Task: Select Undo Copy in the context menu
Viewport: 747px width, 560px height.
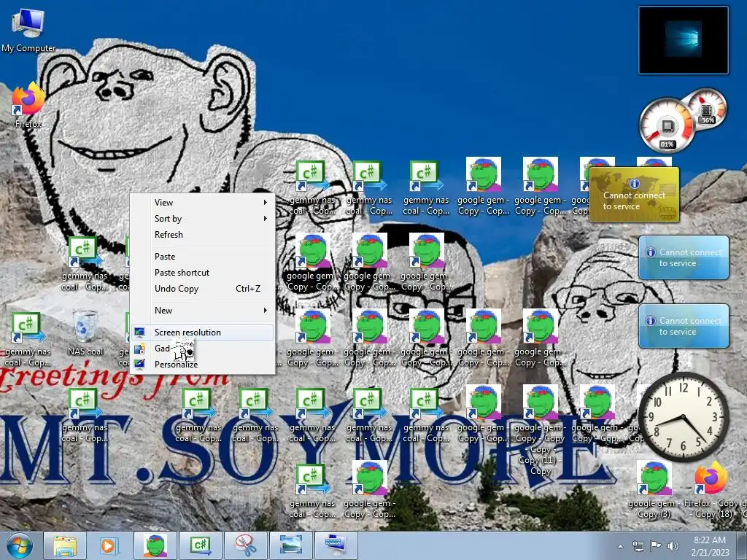Action: (x=203, y=289)
